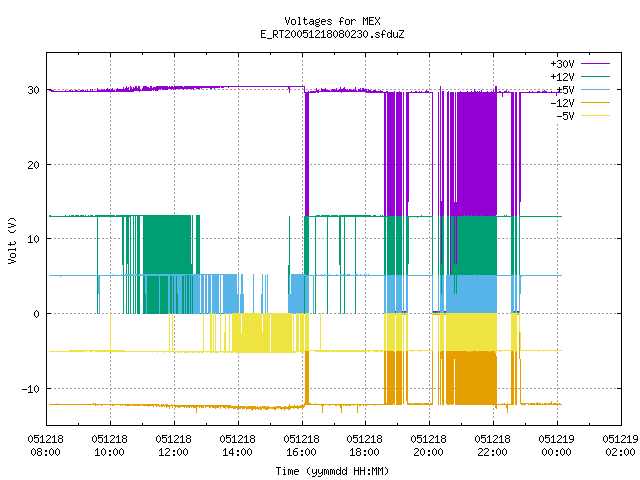Click the Time (yymmdd HH:MM) axis label
This screenshot has width=640, height=480.
pyautogui.click(x=332, y=471)
